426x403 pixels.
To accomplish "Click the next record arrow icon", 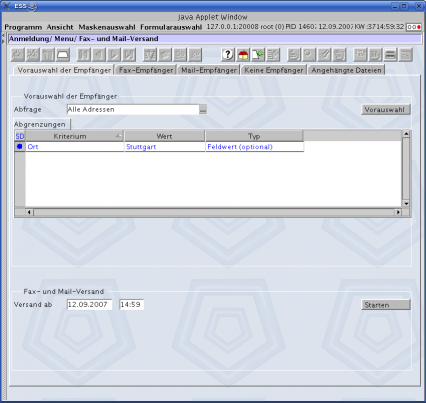I will click(114, 54).
